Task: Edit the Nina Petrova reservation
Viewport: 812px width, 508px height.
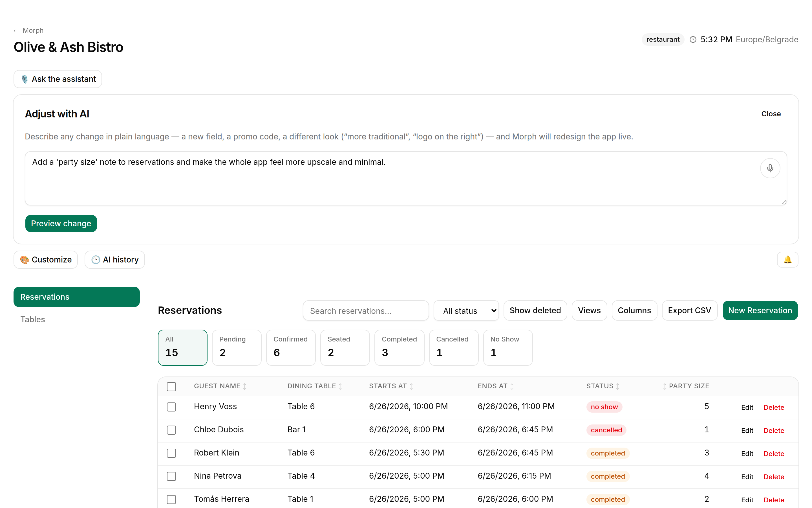Action: [747, 477]
